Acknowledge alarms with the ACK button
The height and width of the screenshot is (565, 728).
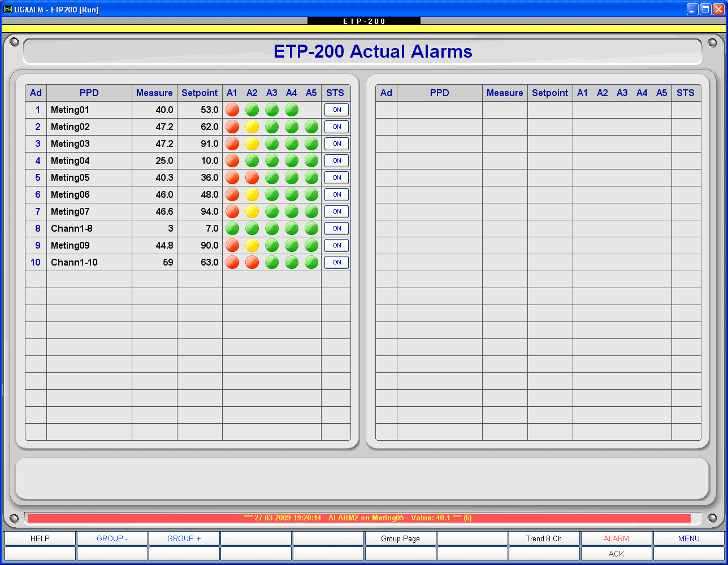pyautogui.click(x=616, y=554)
